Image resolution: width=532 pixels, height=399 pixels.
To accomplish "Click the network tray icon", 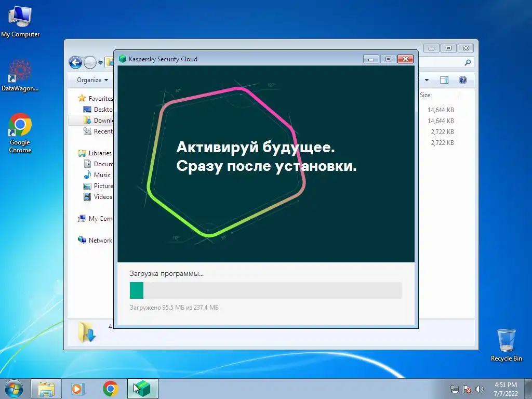I will point(454,389).
